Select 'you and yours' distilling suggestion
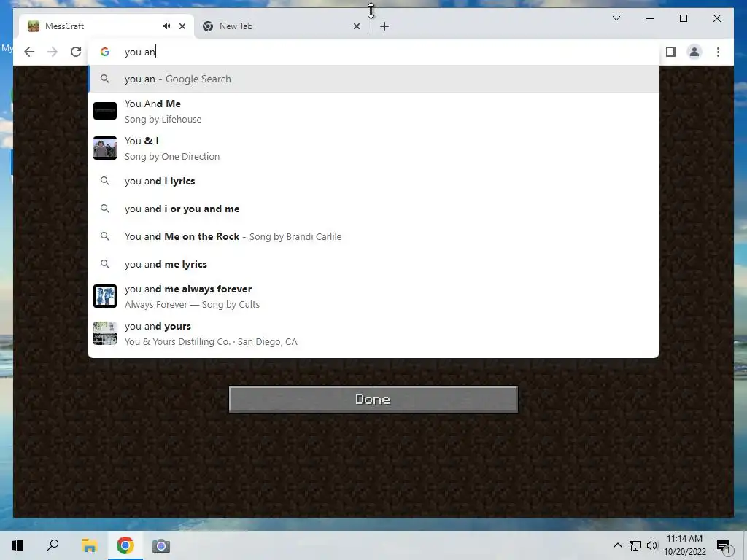The height and width of the screenshot is (560, 747). point(373,333)
